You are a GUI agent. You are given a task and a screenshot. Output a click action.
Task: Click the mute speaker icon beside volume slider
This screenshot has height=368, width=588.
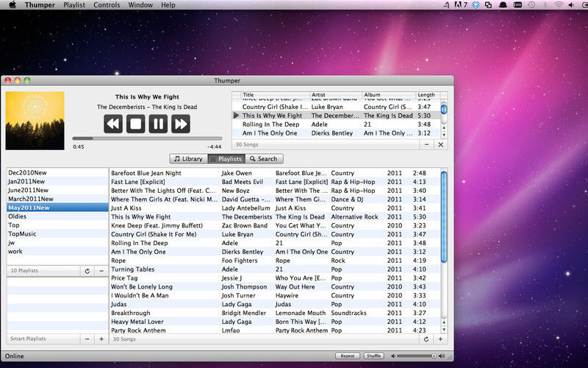coord(393,355)
